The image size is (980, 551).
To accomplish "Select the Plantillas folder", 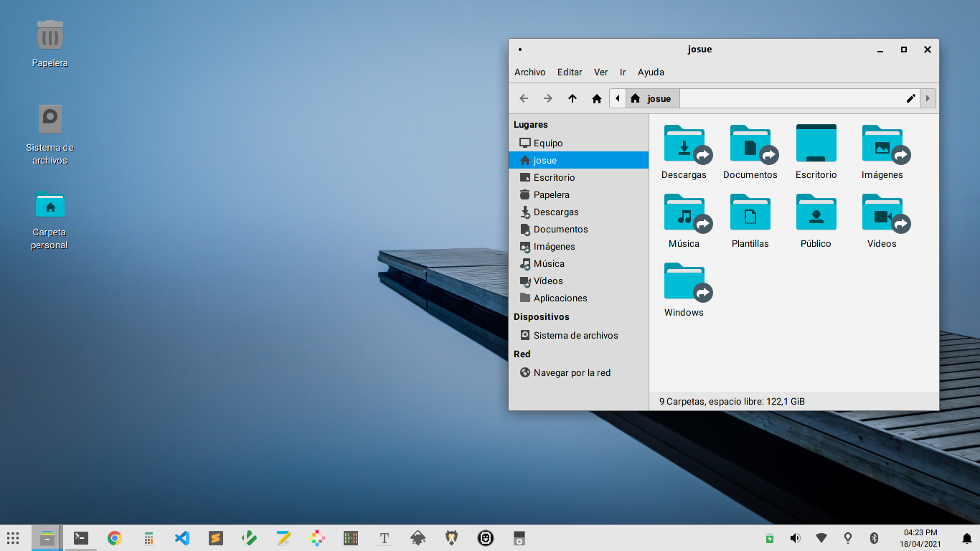I will click(x=750, y=212).
